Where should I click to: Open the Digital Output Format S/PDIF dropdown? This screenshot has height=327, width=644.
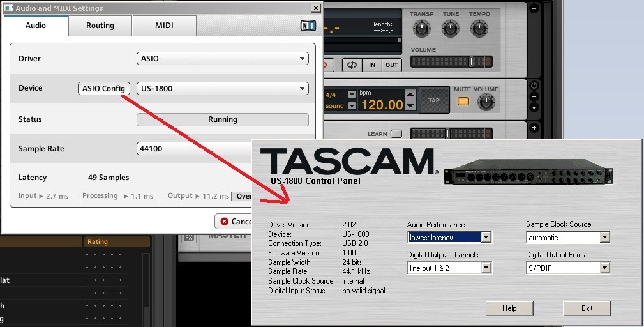coord(568,268)
